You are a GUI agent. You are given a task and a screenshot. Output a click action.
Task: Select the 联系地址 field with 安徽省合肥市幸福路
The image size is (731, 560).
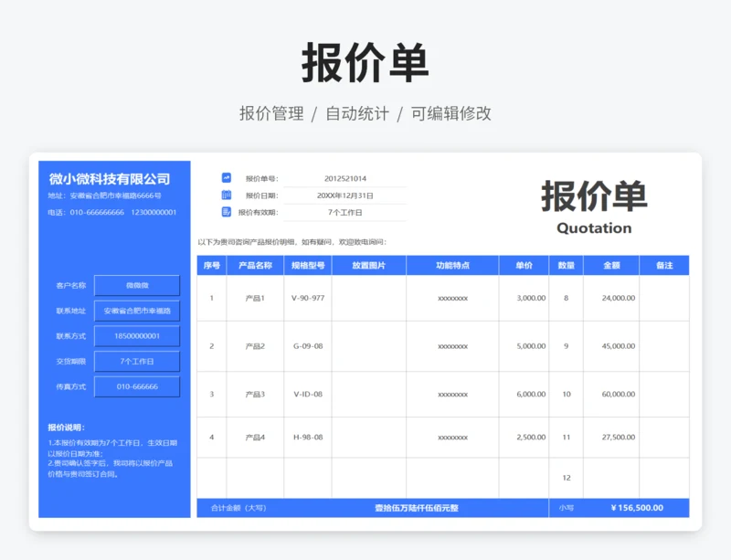(x=137, y=311)
